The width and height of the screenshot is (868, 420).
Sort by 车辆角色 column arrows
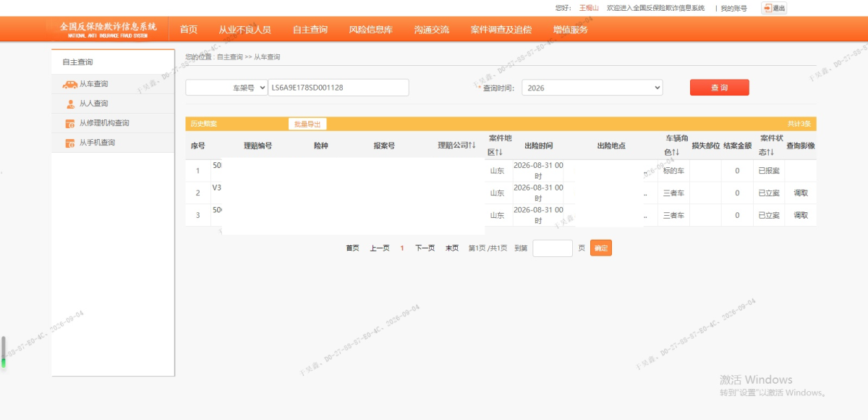coord(676,152)
